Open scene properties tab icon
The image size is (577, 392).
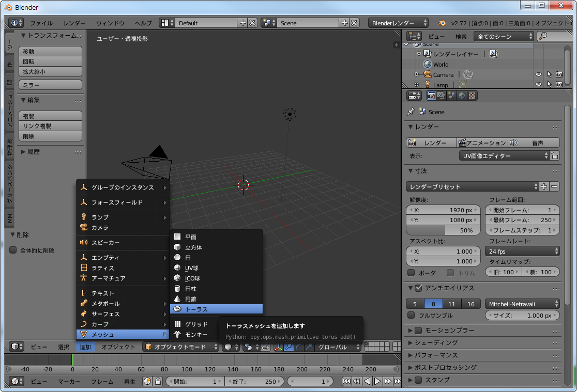click(451, 96)
